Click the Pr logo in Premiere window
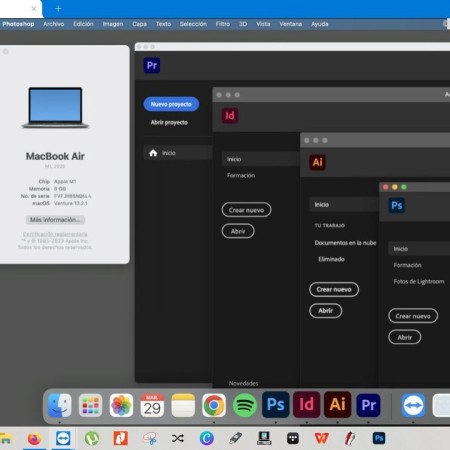450x450 pixels. pyautogui.click(x=152, y=65)
